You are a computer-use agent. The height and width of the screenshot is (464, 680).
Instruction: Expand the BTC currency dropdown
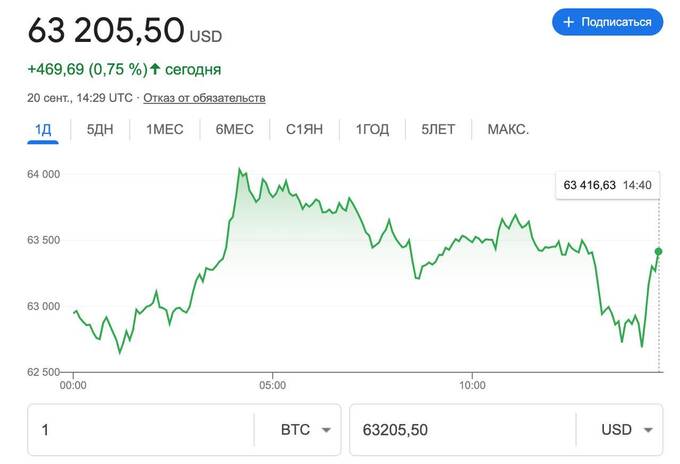[x=307, y=430]
